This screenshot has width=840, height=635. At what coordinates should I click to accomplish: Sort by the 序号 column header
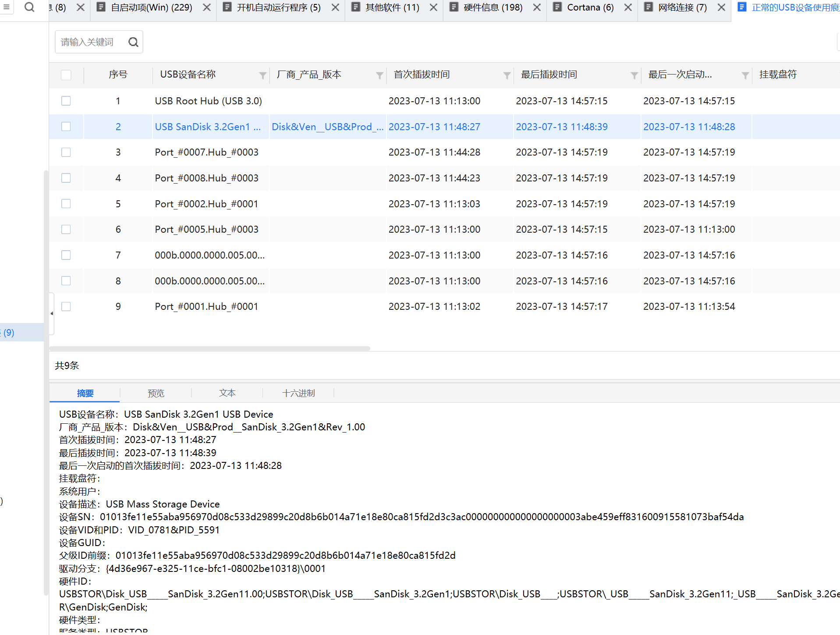tap(118, 75)
